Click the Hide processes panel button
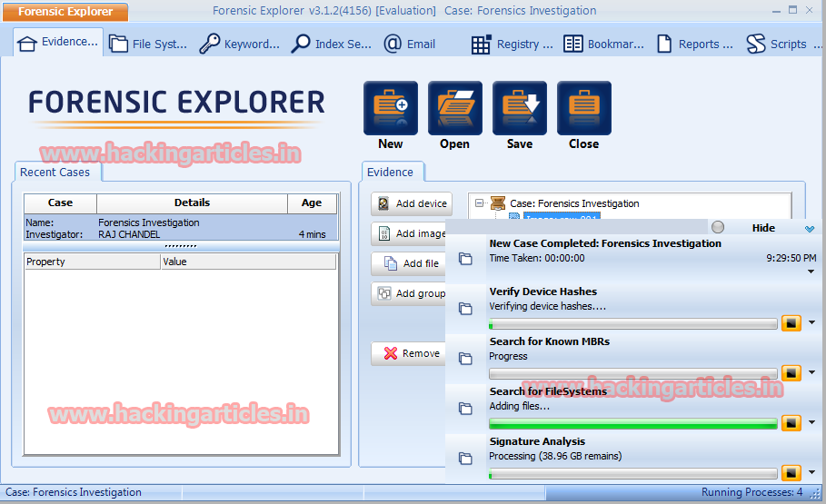Image resolution: width=826 pixels, height=504 pixels. pyautogui.click(x=763, y=228)
